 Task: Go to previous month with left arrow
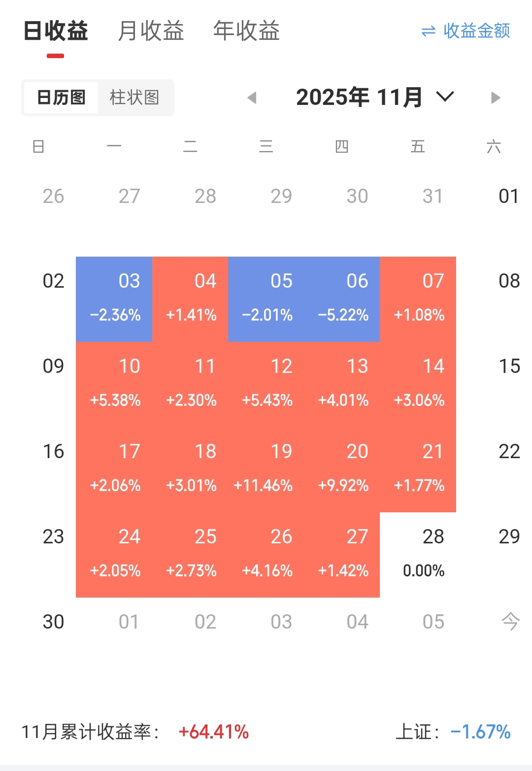pyautogui.click(x=252, y=98)
